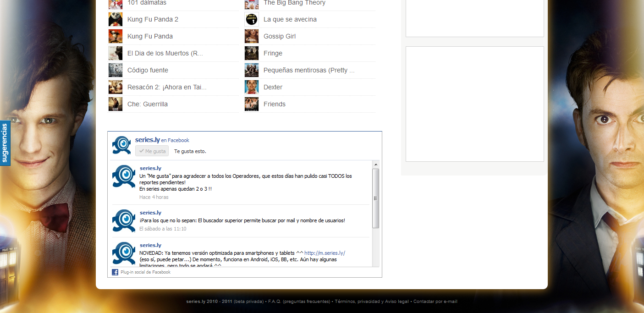
Task: Click avatar of the Operadores post
Action: [x=124, y=176]
